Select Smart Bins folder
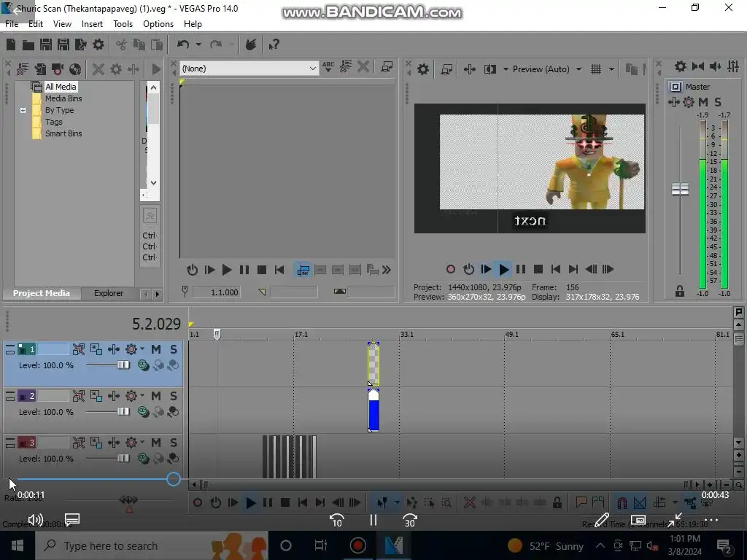 (x=63, y=134)
